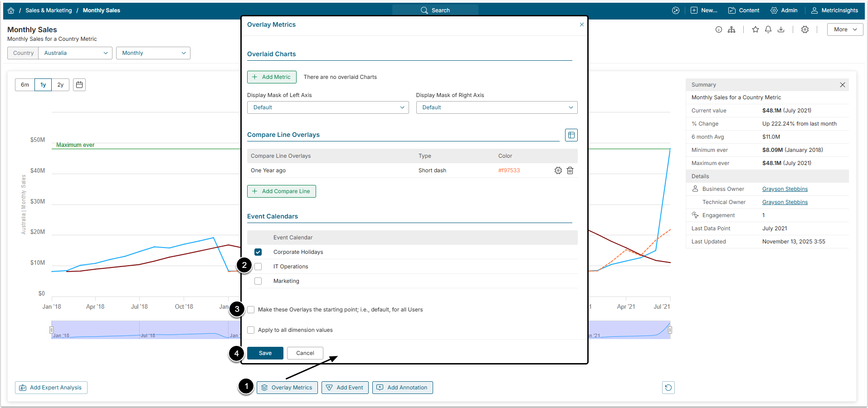Click the Add Compare Line button
The width and height of the screenshot is (868, 408).
tap(281, 191)
